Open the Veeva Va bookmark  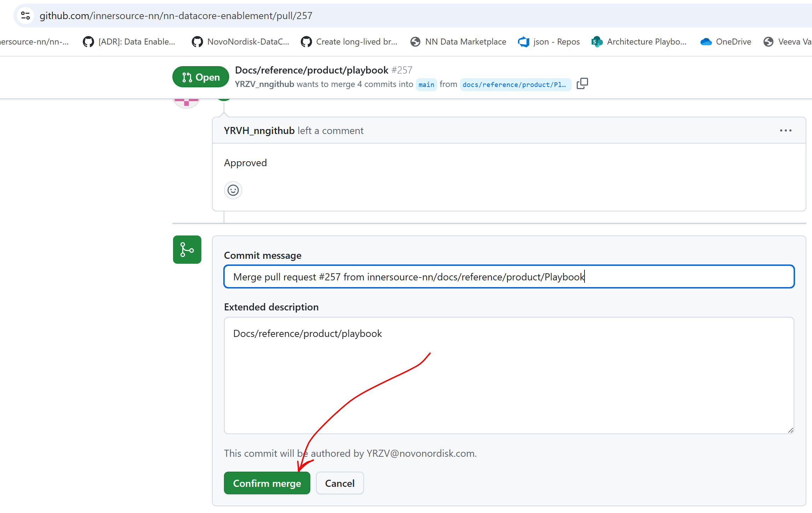tap(788, 42)
